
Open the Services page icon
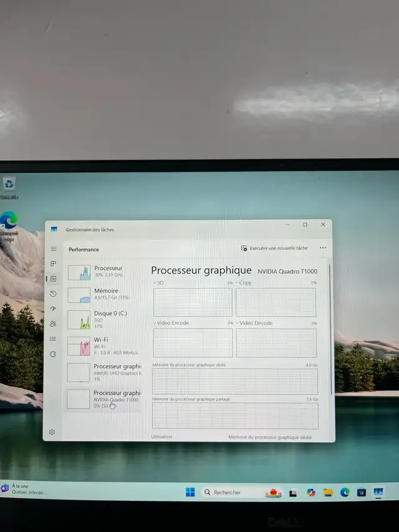53,354
